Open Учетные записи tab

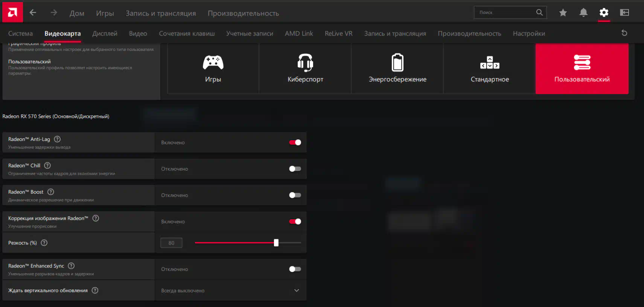pos(250,34)
